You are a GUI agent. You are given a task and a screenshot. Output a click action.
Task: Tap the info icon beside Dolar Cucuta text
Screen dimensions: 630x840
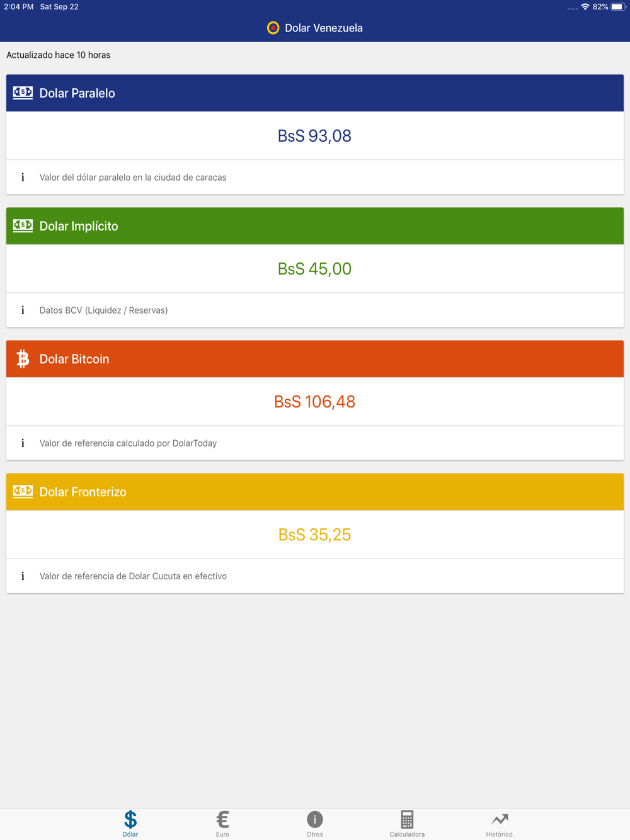[x=23, y=576]
